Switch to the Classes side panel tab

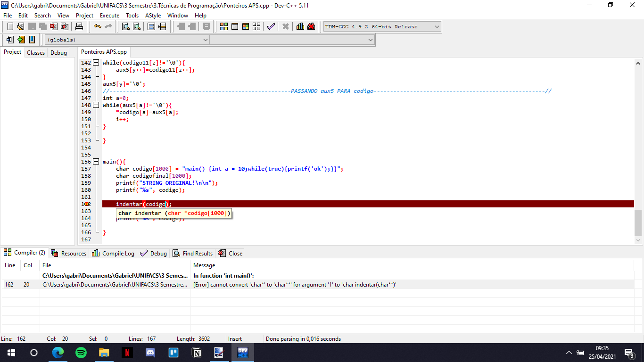pos(36,53)
